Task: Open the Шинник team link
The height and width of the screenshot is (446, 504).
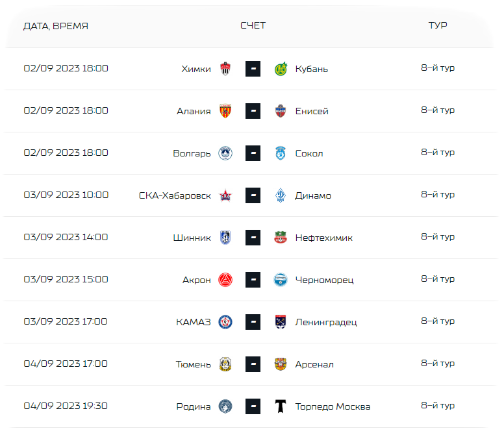Action: (192, 238)
